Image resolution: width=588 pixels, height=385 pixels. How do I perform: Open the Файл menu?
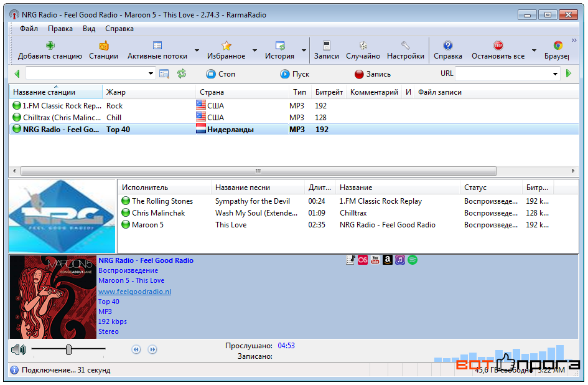pos(29,29)
